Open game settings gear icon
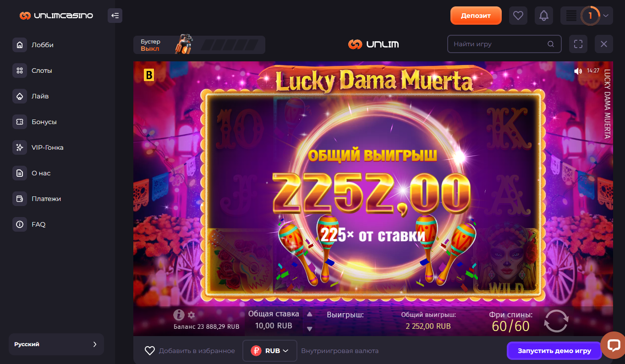Viewport: 625px width, 364px height. [192, 315]
